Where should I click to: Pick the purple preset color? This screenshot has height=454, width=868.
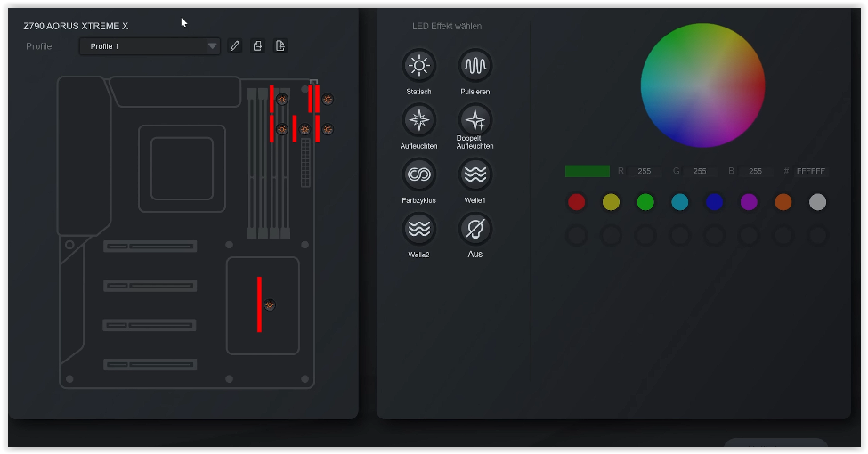point(749,202)
